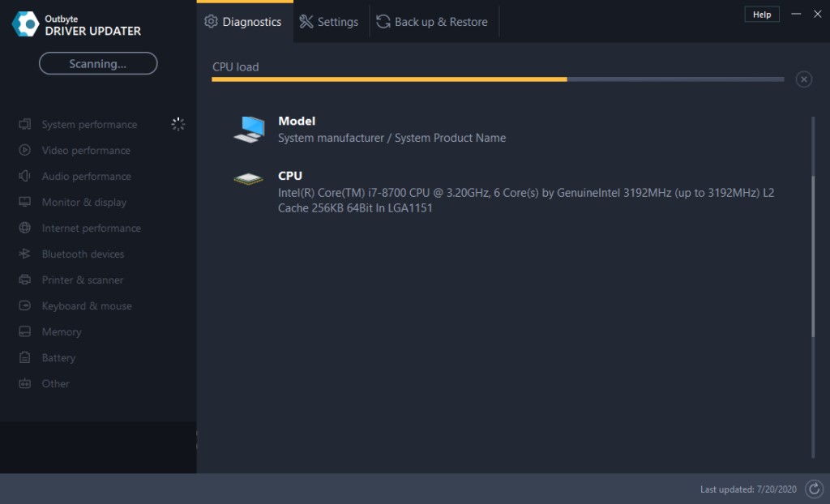
Task: Choose Printer & scanner in the sidebar
Action: [x=83, y=280]
